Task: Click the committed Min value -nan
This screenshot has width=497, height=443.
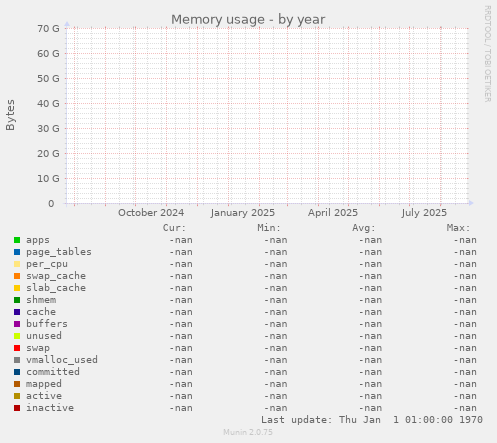Action: [276, 372]
